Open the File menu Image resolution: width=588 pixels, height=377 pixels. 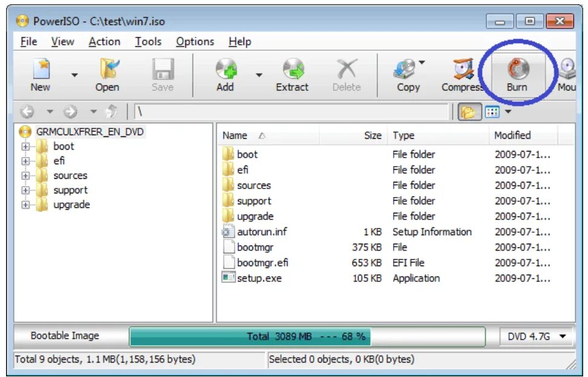click(x=28, y=41)
